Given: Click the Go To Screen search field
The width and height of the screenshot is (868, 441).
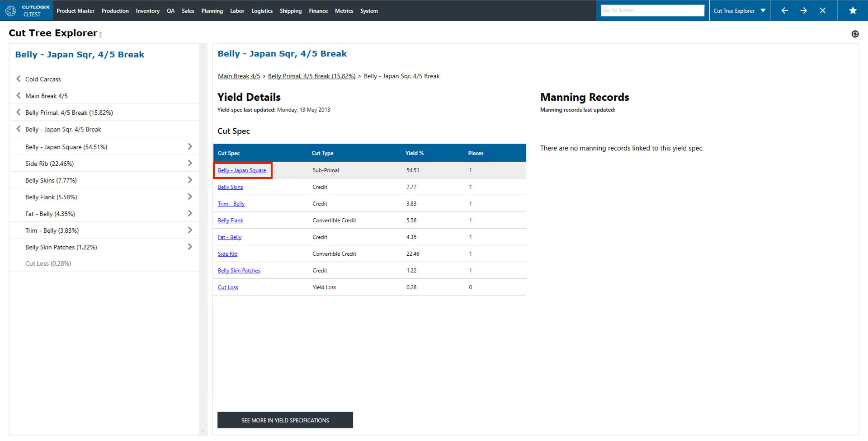Looking at the screenshot, I should pos(652,10).
